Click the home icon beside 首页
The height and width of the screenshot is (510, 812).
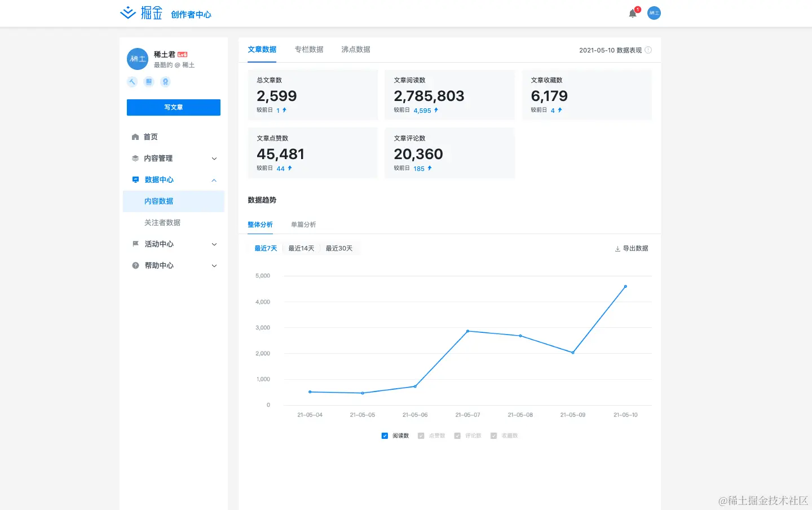click(135, 137)
